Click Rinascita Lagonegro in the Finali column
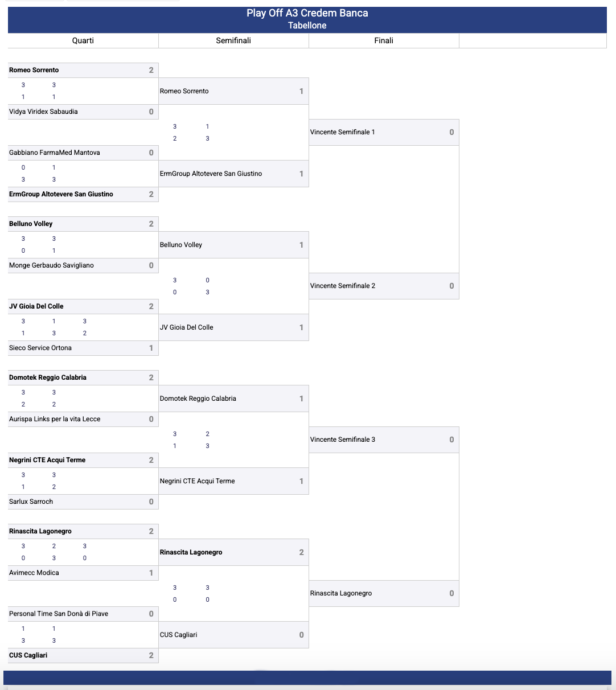Screen dimensions: 616x690 [x=341, y=593]
